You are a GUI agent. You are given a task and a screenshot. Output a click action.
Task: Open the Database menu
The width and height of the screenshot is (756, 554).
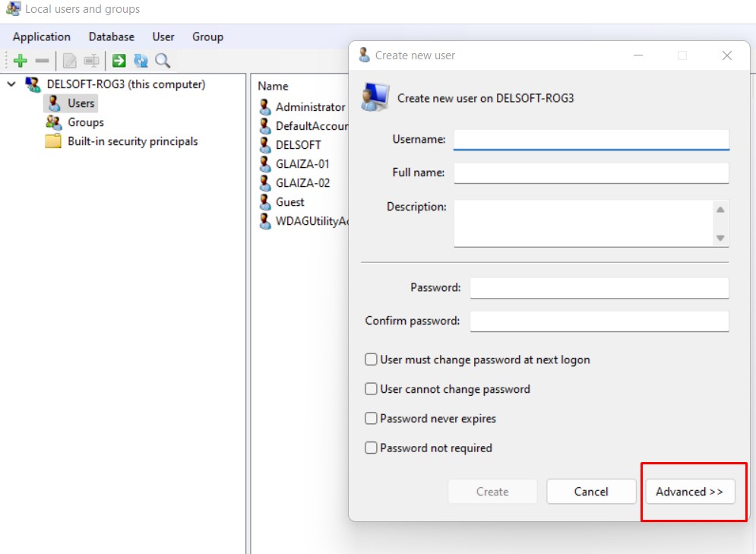(111, 36)
